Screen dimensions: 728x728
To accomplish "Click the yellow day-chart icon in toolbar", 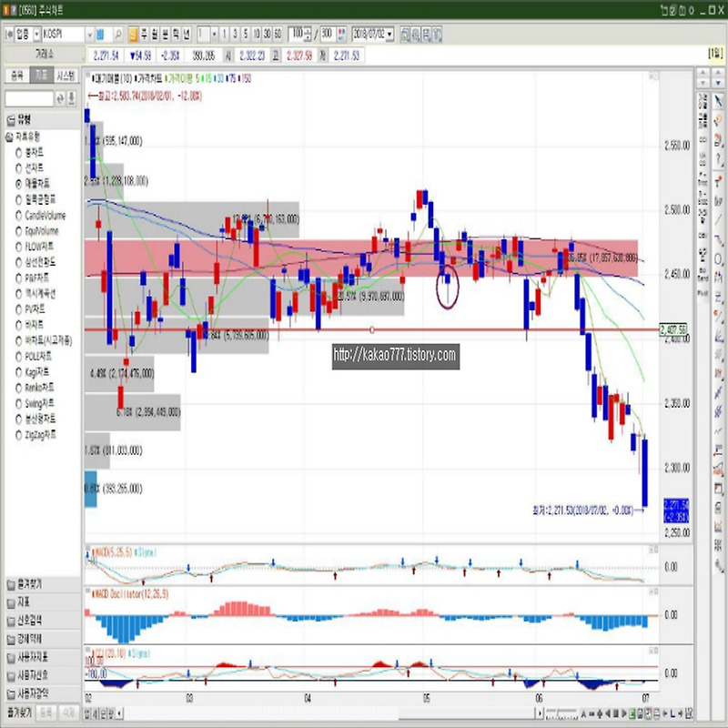I will click(131, 34).
